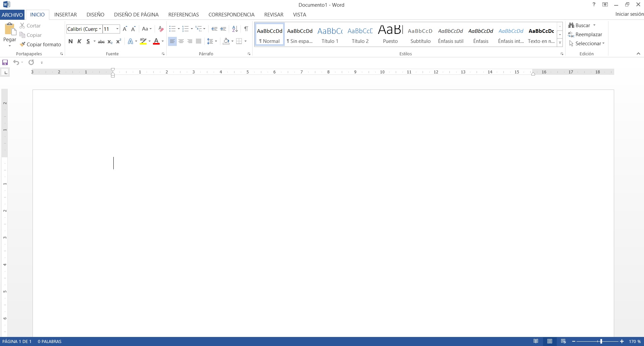
Task: Align text left
Action: click(172, 41)
